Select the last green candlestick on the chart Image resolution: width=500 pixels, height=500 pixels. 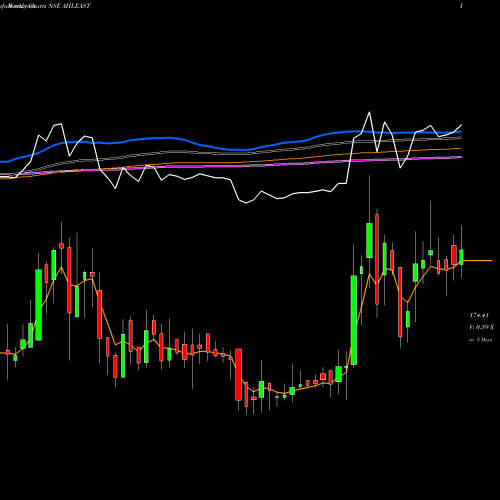(462, 257)
